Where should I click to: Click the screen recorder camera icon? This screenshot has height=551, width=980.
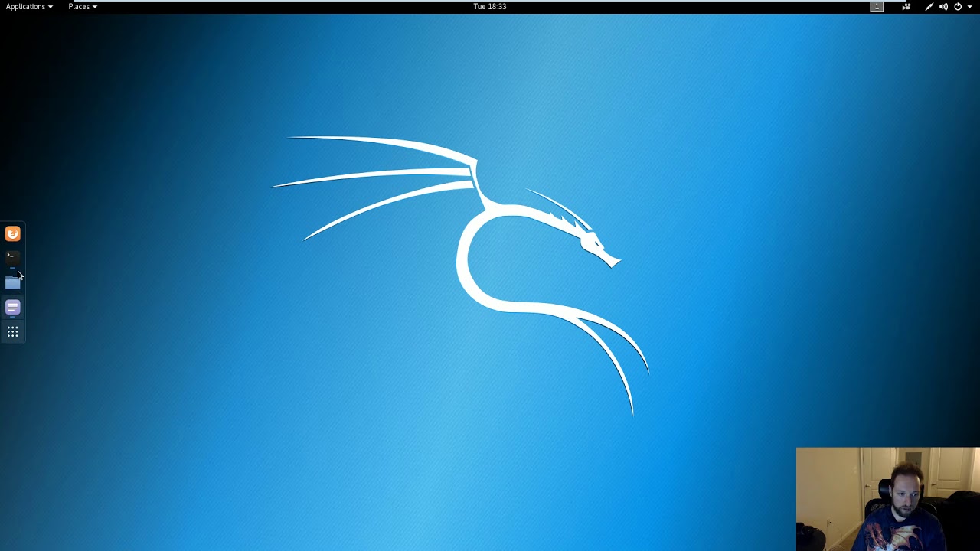(x=906, y=6)
